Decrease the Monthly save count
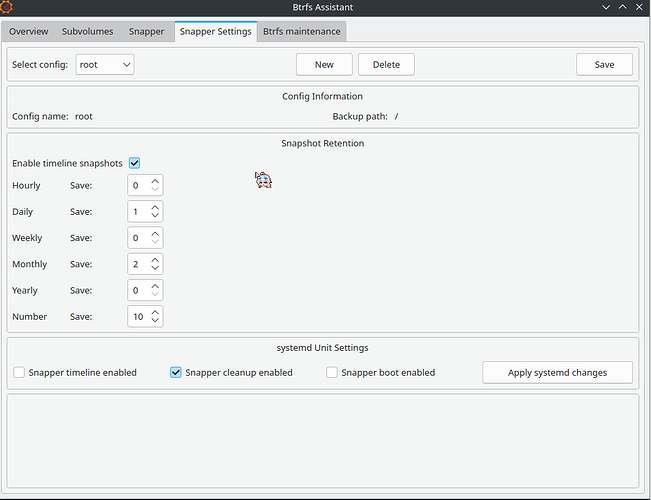This screenshot has width=651, height=500. click(x=155, y=269)
